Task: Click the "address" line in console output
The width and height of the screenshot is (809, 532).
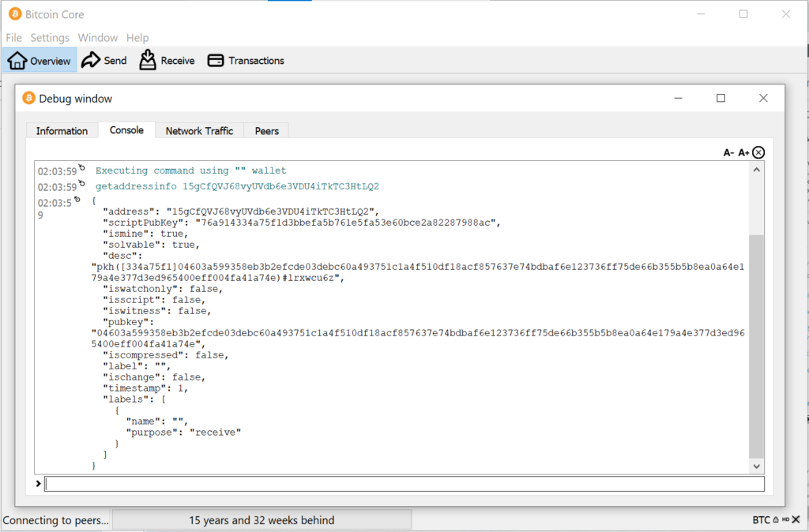Action: [241, 212]
